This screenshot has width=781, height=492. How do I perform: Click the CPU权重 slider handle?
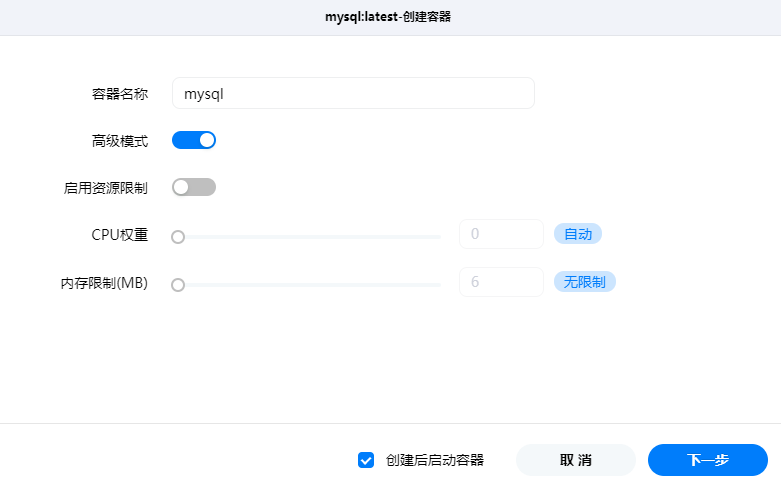[178, 237]
